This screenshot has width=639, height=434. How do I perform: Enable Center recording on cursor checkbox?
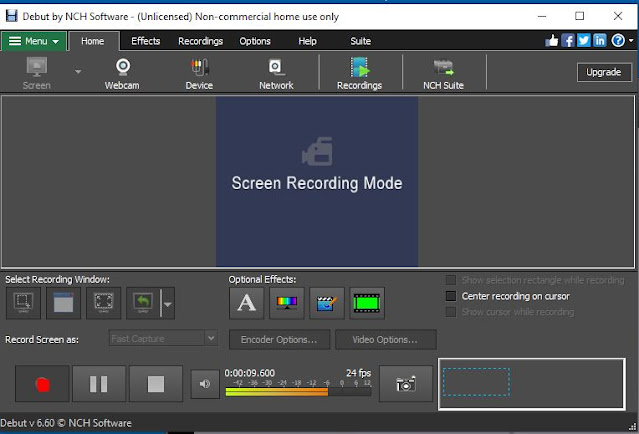(x=451, y=296)
